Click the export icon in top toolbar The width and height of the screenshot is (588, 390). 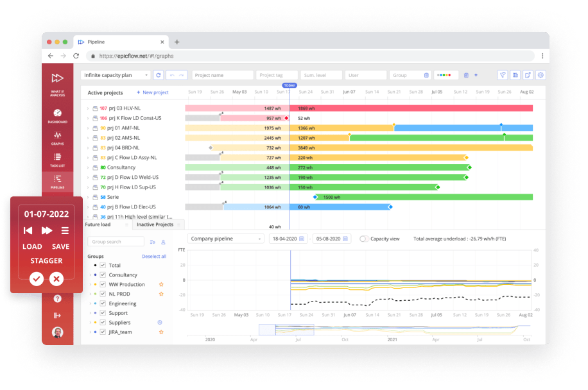click(528, 75)
